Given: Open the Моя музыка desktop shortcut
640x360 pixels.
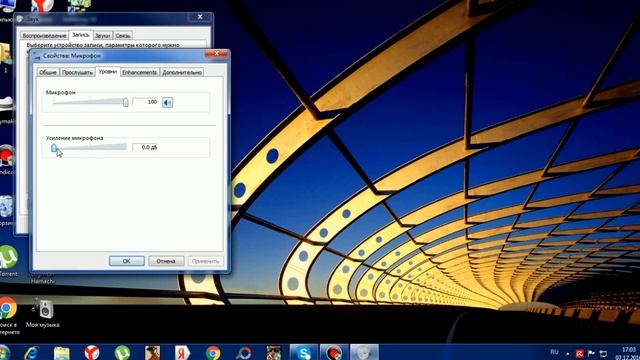Looking at the screenshot, I should (43, 313).
